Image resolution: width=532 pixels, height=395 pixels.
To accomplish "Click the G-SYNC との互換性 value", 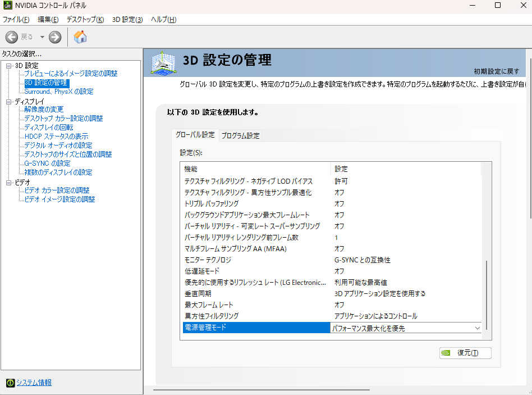I will (363, 260).
